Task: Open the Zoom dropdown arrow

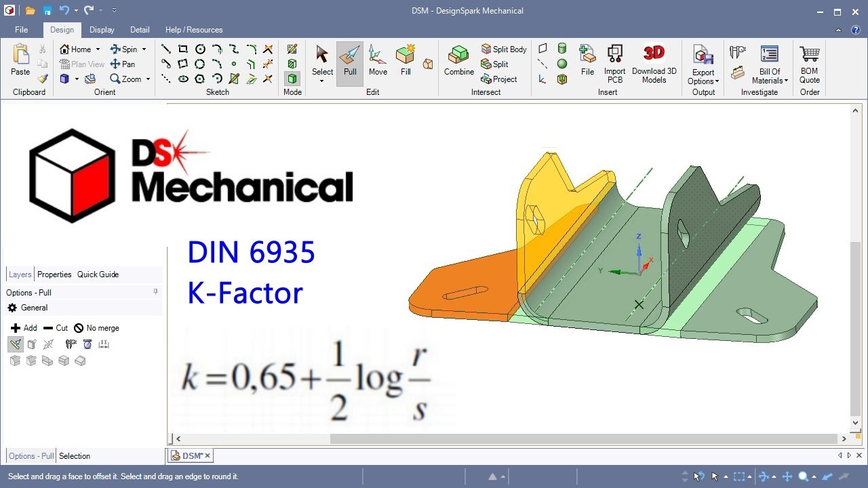Action: pos(148,79)
